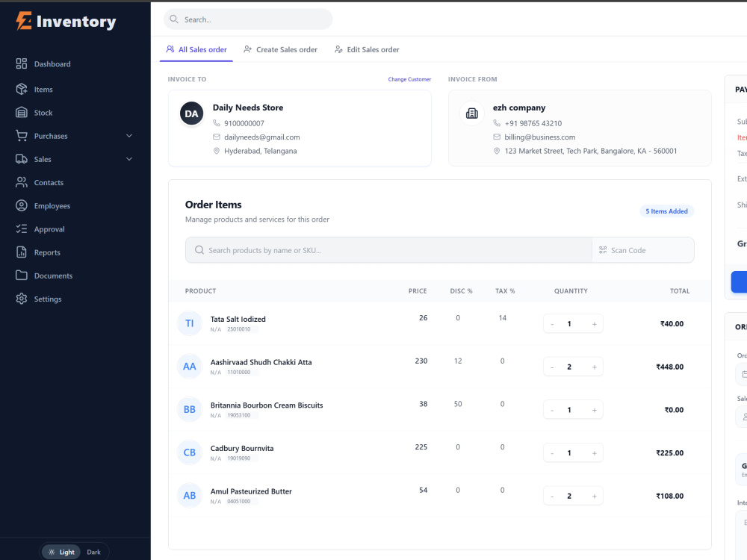The image size is (747, 560).
Task: Click the Approval checklist icon
Action: click(22, 229)
